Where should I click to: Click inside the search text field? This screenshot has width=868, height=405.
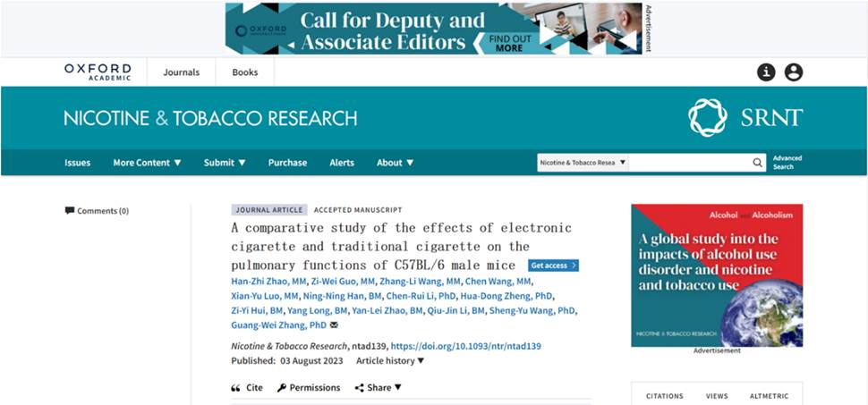(x=689, y=163)
